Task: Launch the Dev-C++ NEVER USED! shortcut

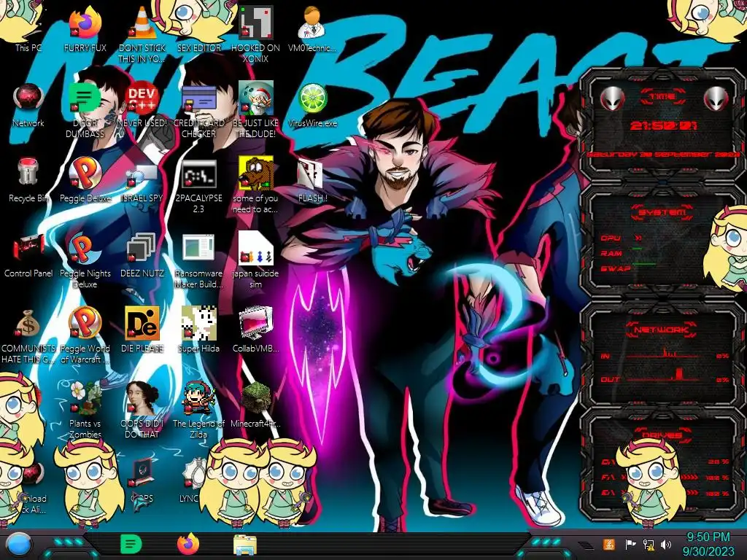Action: 142,105
